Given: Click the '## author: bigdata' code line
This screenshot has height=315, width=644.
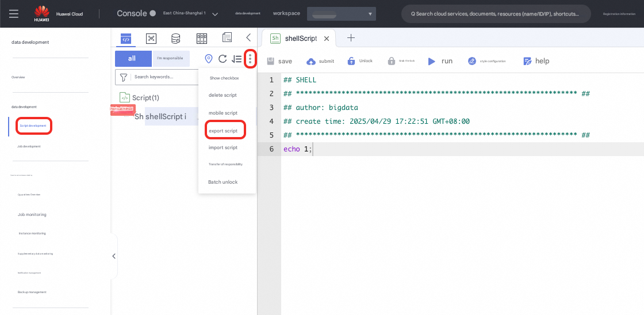Looking at the screenshot, I should tap(321, 108).
